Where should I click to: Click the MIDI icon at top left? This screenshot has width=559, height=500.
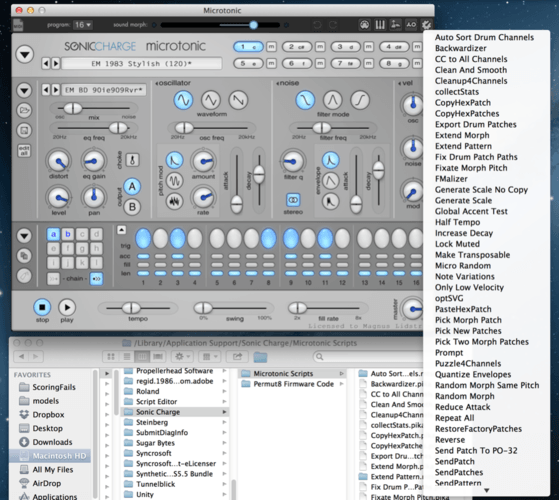(x=18, y=25)
